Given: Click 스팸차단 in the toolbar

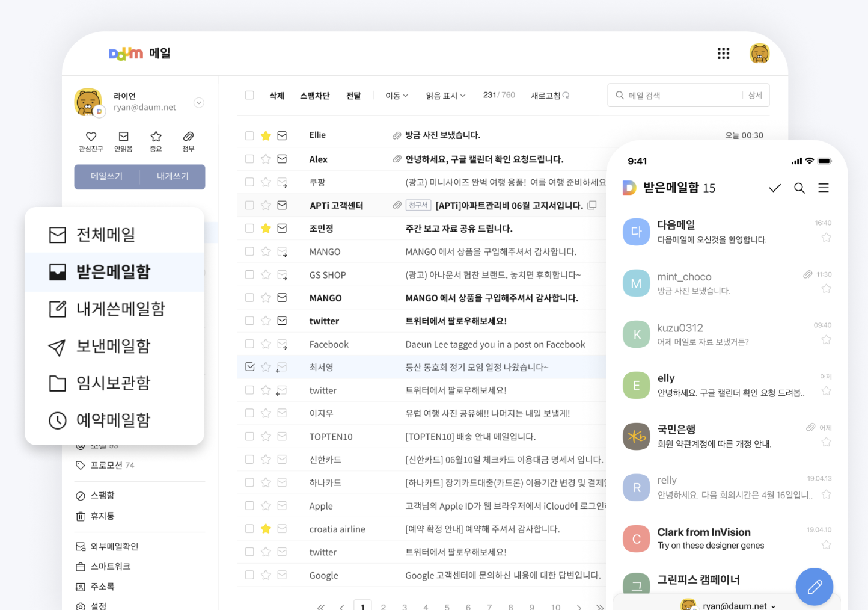Looking at the screenshot, I should coord(314,96).
